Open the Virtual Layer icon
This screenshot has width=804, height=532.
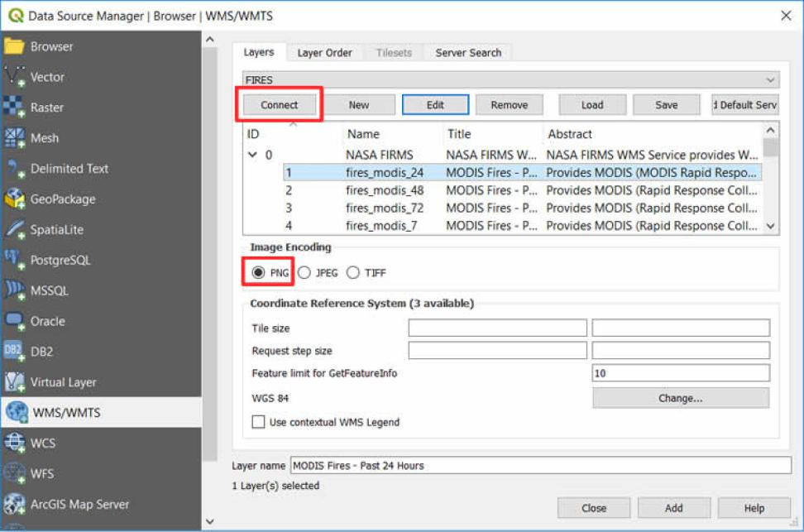pyautogui.click(x=14, y=382)
